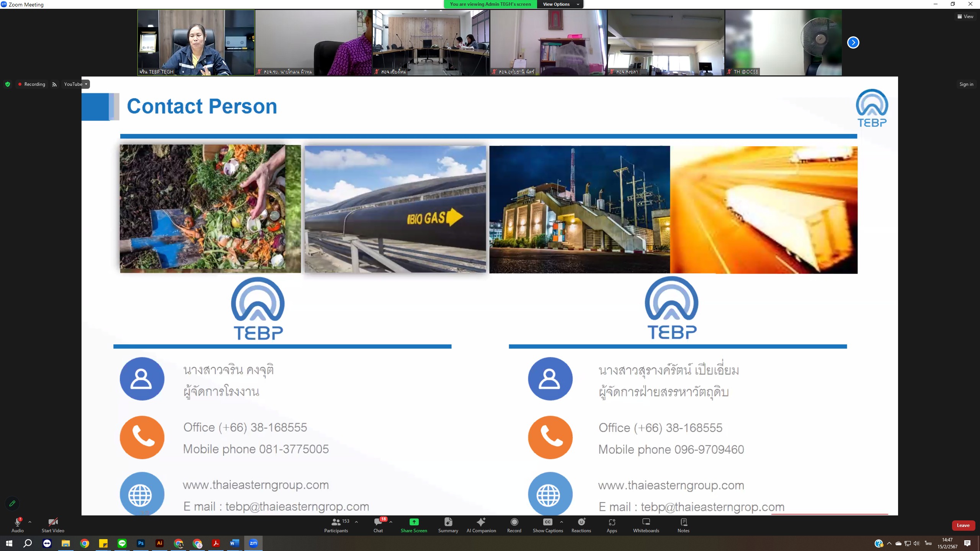Start Video camera
Screen dimensions: 980x551
coord(53,525)
